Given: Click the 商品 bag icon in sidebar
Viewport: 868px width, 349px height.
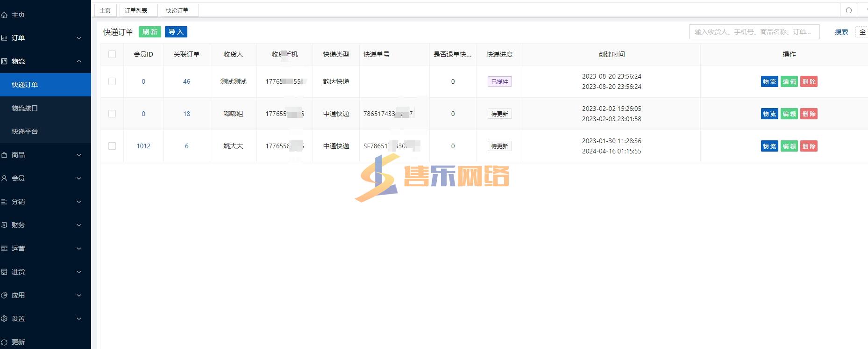Looking at the screenshot, I should (5, 155).
